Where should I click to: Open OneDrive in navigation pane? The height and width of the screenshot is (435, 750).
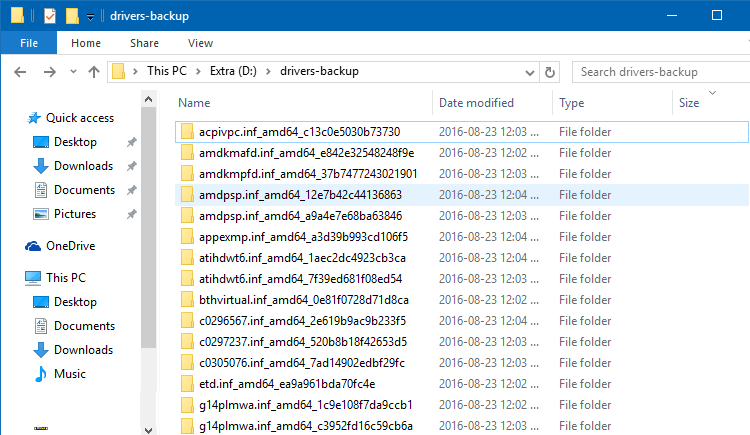(60, 246)
